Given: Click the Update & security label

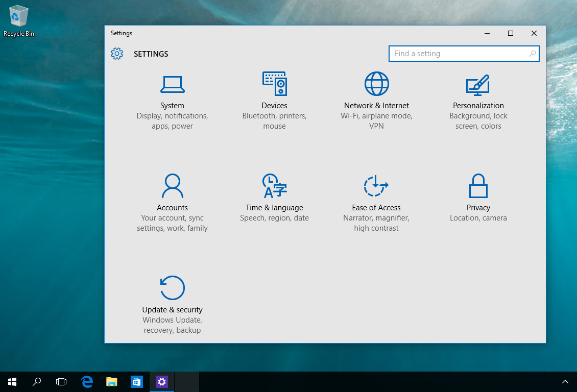Looking at the screenshot, I should pos(172,310).
